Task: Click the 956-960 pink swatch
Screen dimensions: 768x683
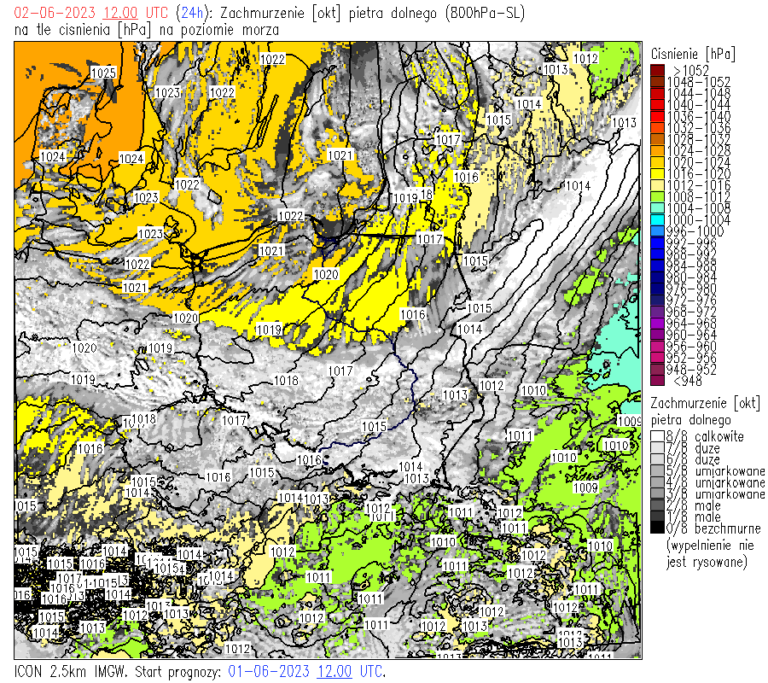Action: 657,346
